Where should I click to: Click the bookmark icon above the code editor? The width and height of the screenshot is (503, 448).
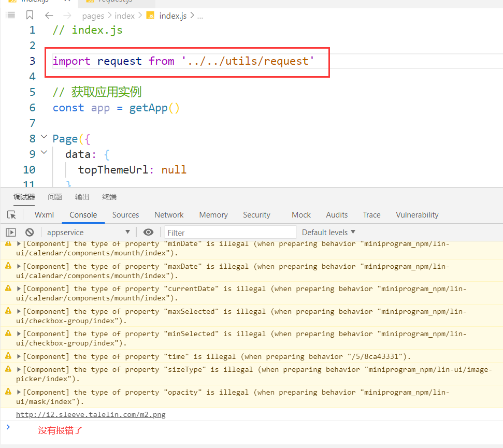pos(30,15)
